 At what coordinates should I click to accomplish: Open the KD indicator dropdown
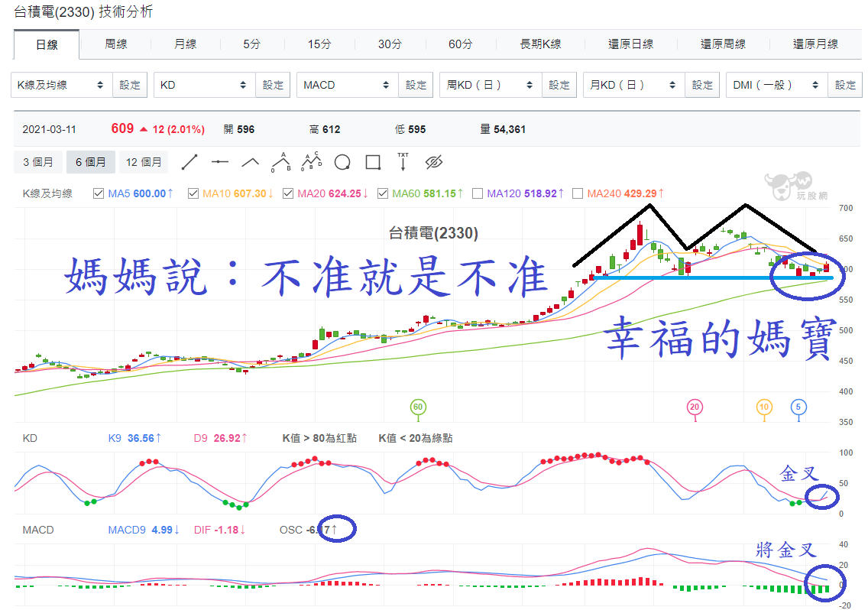[205, 85]
